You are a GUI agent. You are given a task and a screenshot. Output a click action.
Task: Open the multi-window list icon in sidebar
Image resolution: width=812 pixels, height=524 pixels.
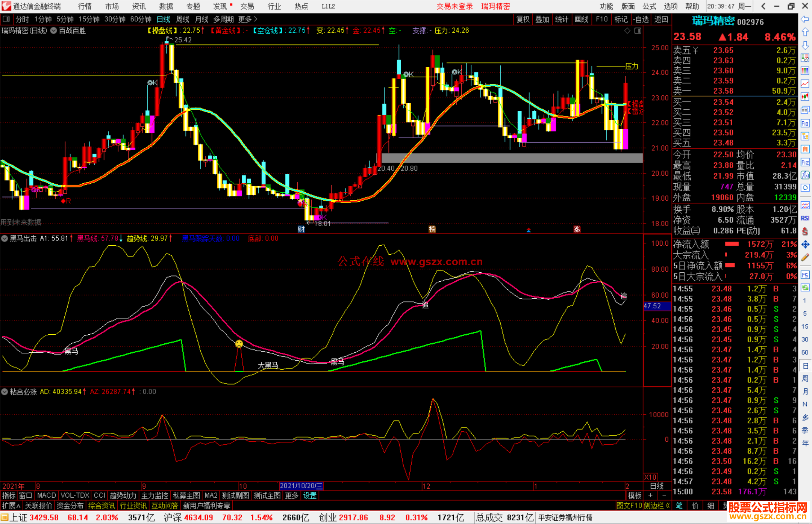pos(805,110)
